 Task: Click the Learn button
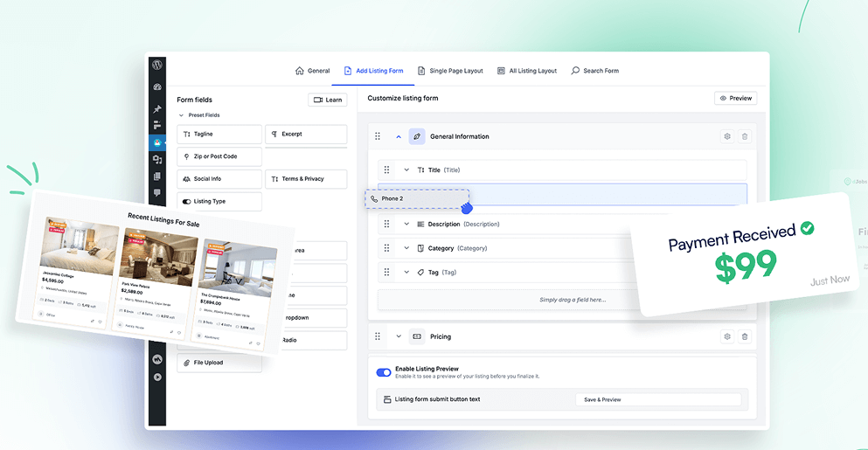click(x=328, y=100)
